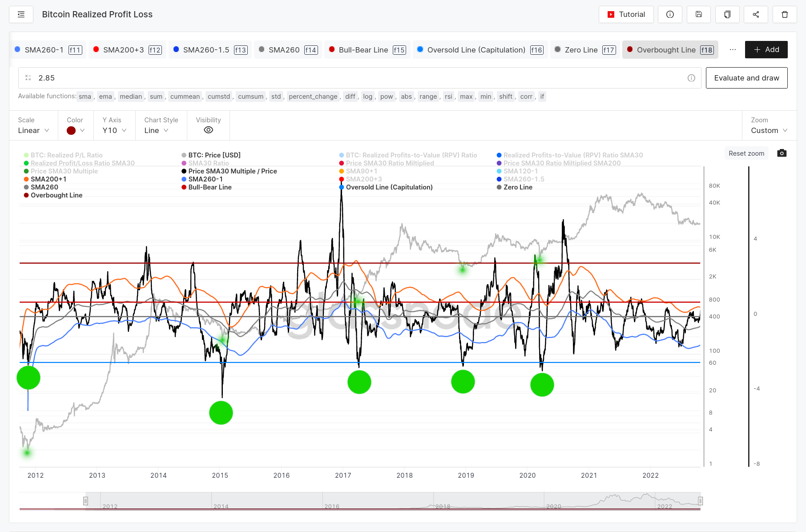Open the Zoom Custom dropdown
Viewport: 806px width, 532px height.
tap(769, 130)
